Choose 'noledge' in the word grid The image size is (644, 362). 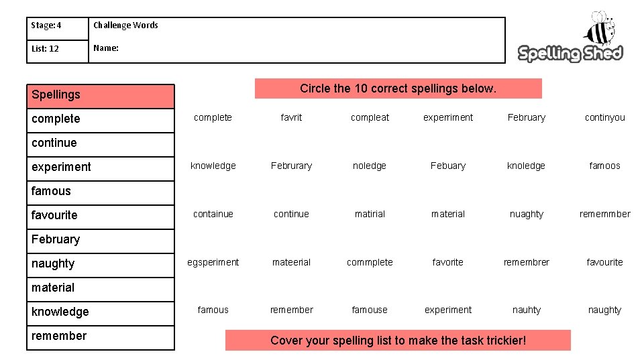point(370,166)
